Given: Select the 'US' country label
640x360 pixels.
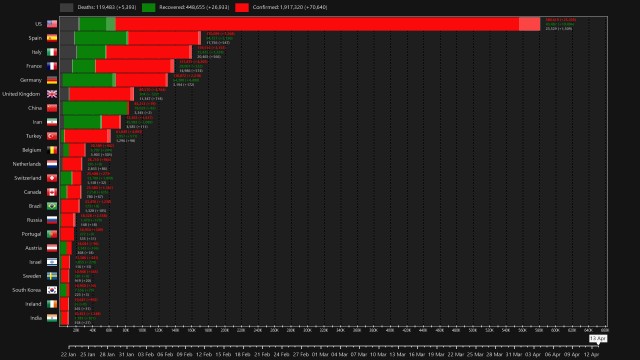Looking at the screenshot, I should 38,24.
